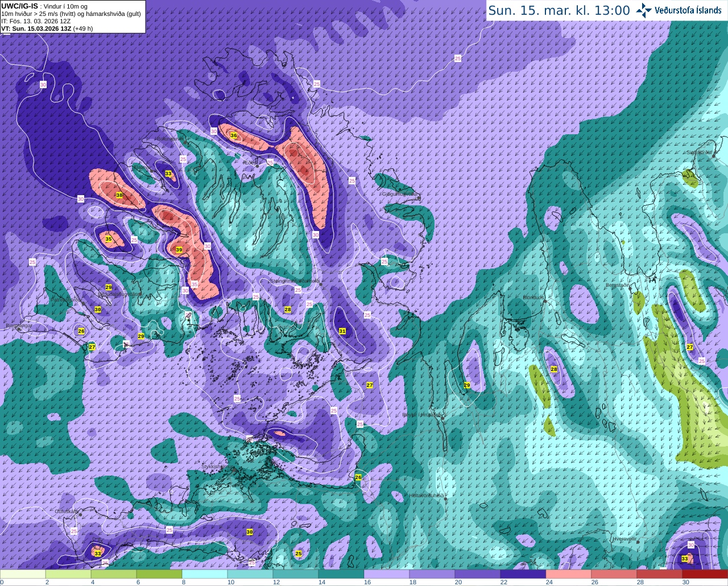Click the yellow 33 marker at the bottom right
Viewport: 728px width, 586px height.
[x=684, y=559]
